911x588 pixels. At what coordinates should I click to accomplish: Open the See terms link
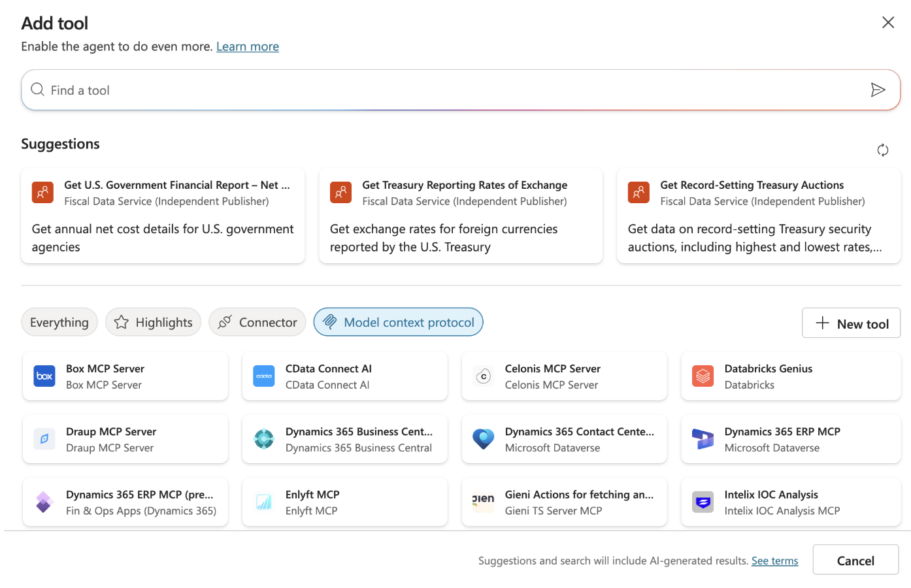(774, 561)
